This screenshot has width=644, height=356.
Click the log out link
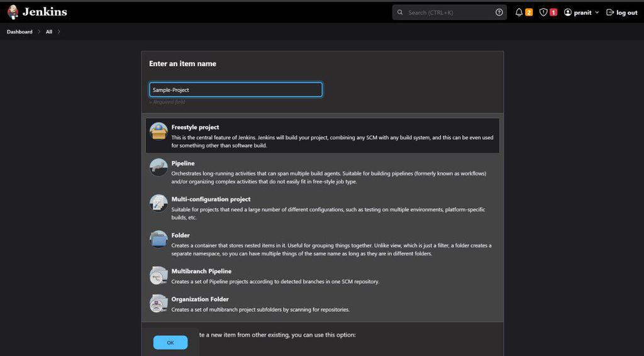pyautogui.click(x=627, y=13)
